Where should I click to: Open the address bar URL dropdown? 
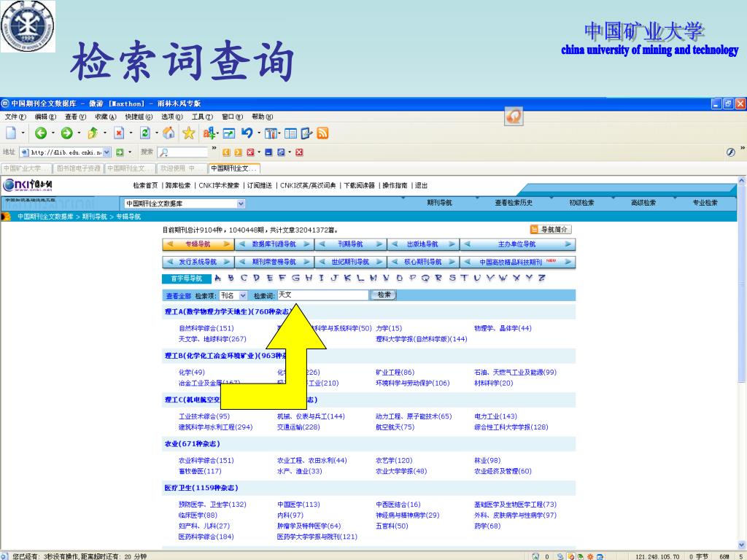tap(107, 152)
